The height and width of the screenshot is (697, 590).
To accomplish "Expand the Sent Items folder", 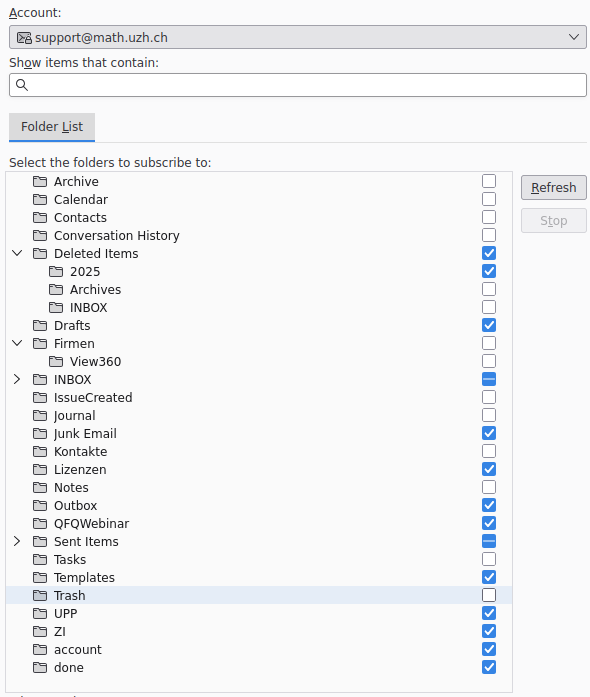I will pyautogui.click(x=17, y=541).
